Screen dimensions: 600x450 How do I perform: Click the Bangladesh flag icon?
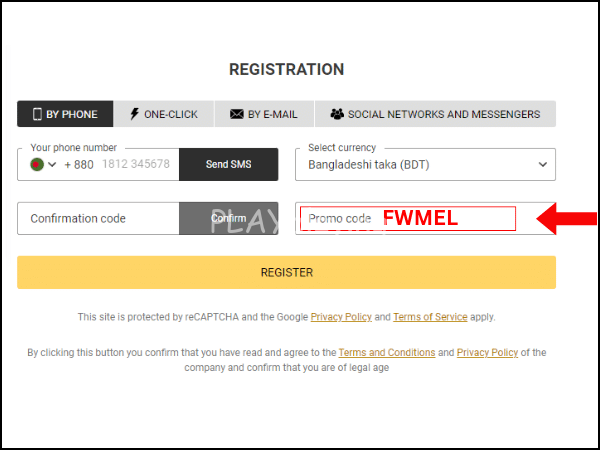tap(37, 165)
